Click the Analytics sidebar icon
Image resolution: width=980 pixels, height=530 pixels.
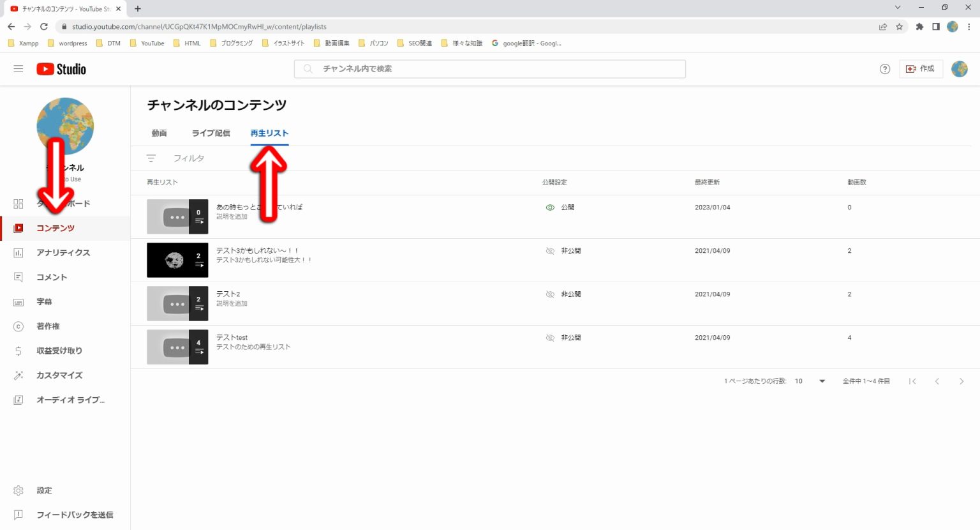(x=19, y=253)
